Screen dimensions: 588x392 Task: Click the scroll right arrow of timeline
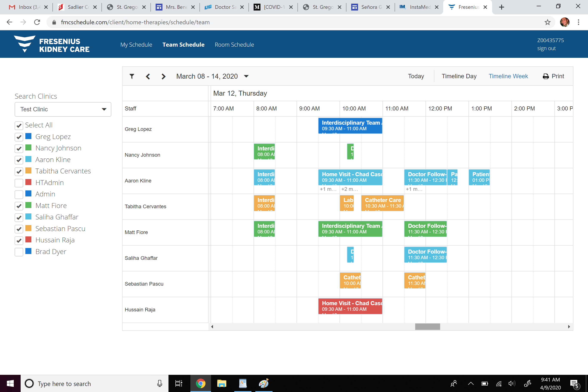569,327
